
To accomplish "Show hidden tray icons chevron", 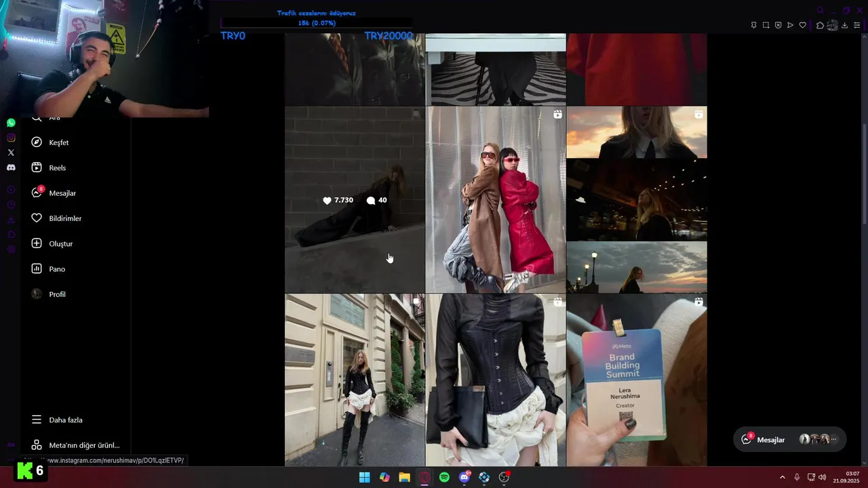I will (x=782, y=477).
